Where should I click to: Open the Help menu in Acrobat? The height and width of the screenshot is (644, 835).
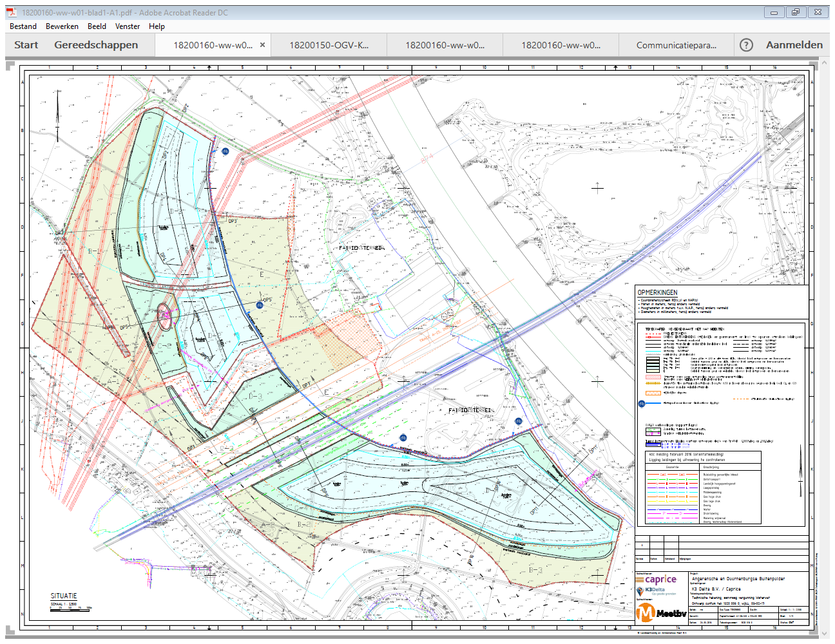coord(157,26)
